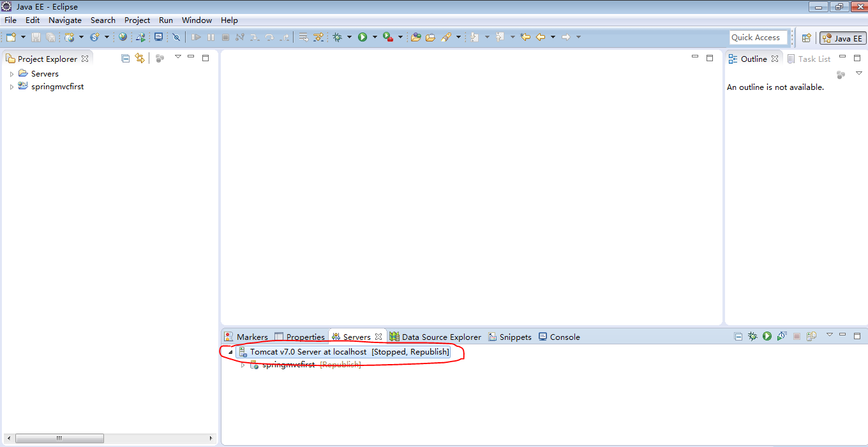
Task: Open the Navigate menu
Action: pyautogui.click(x=65, y=20)
